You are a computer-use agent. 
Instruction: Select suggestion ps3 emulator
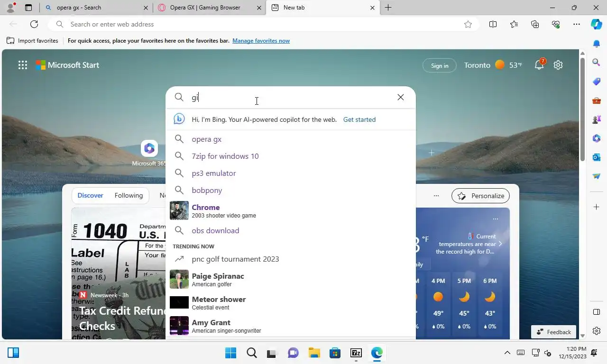pos(291,173)
